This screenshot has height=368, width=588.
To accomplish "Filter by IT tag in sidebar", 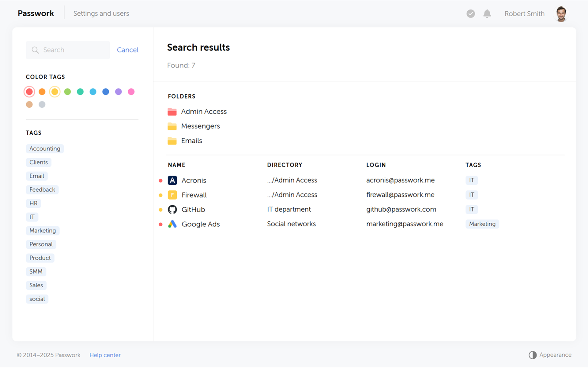I will (x=32, y=217).
